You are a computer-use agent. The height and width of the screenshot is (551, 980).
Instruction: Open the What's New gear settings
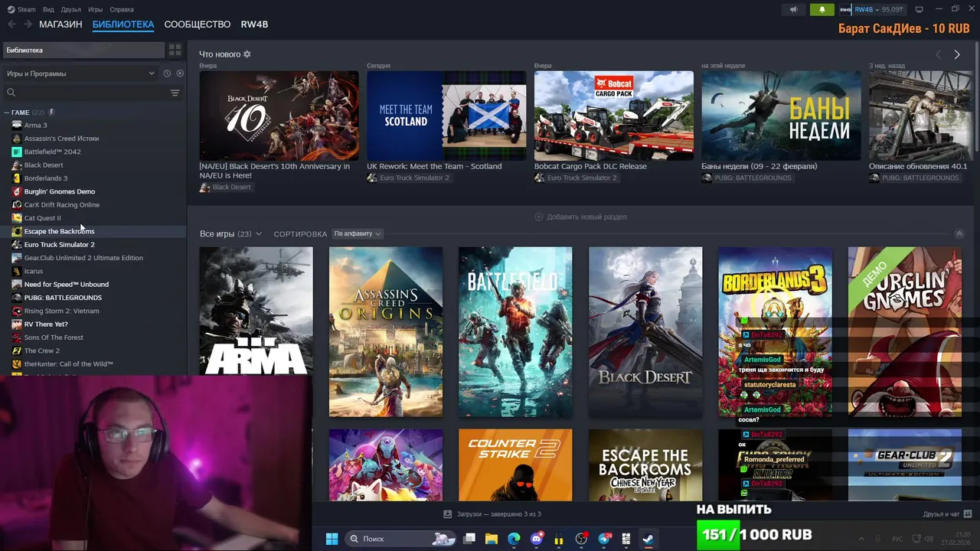pyautogui.click(x=247, y=54)
